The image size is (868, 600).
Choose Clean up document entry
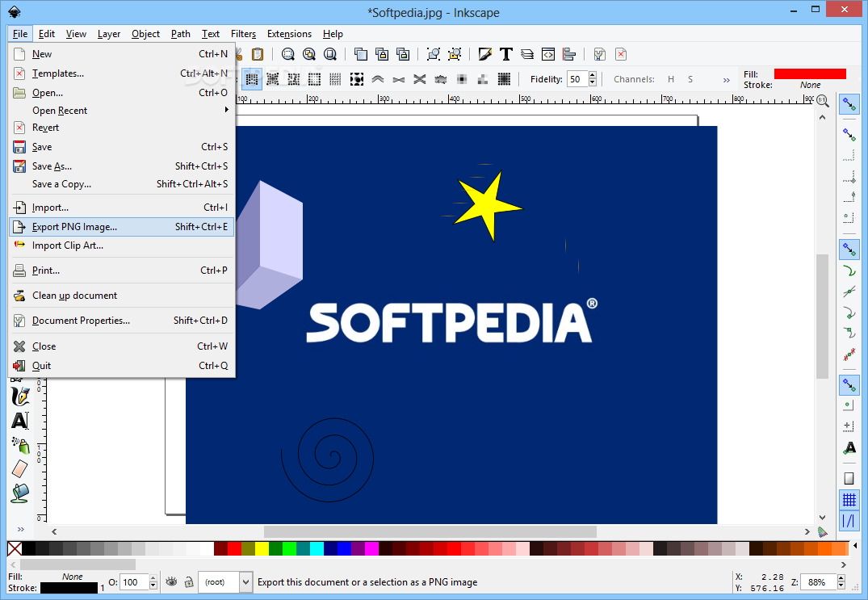(120, 296)
